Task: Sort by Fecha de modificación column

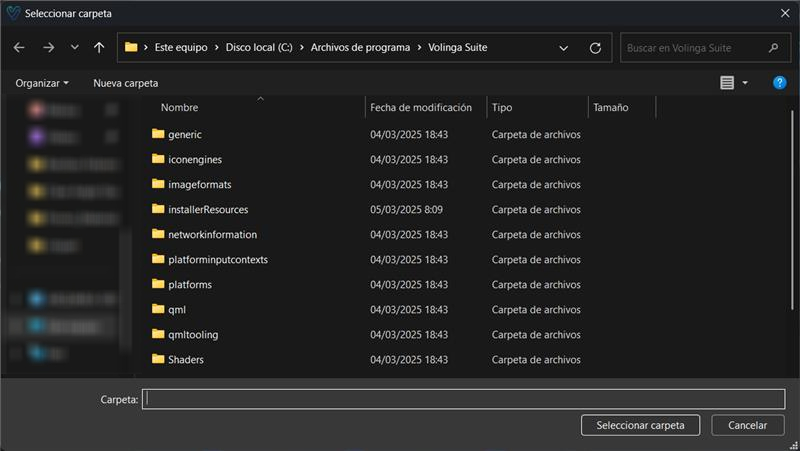Action: click(420, 107)
